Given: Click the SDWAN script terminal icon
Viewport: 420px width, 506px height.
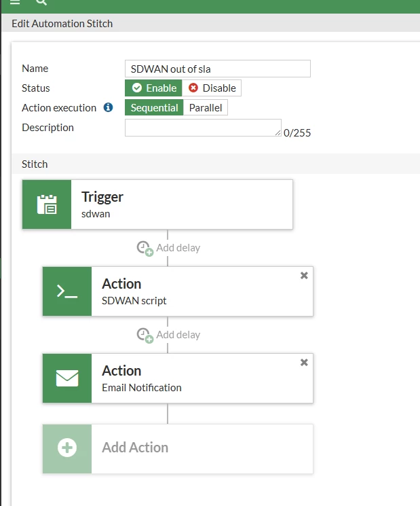Looking at the screenshot, I should [x=67, y=291].
